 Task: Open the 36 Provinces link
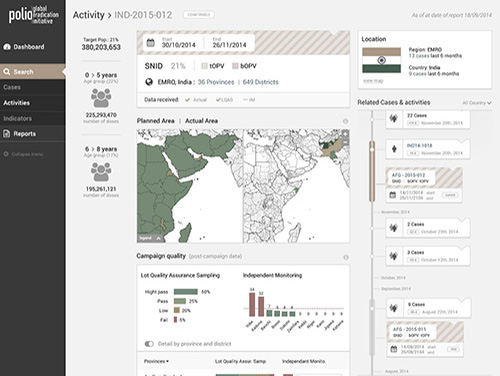point(216,82)
